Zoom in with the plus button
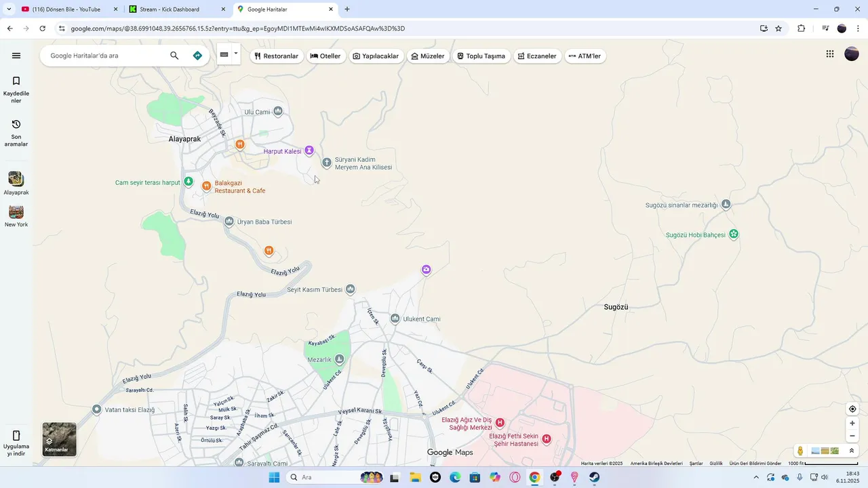868x488 pixels. 852,423
